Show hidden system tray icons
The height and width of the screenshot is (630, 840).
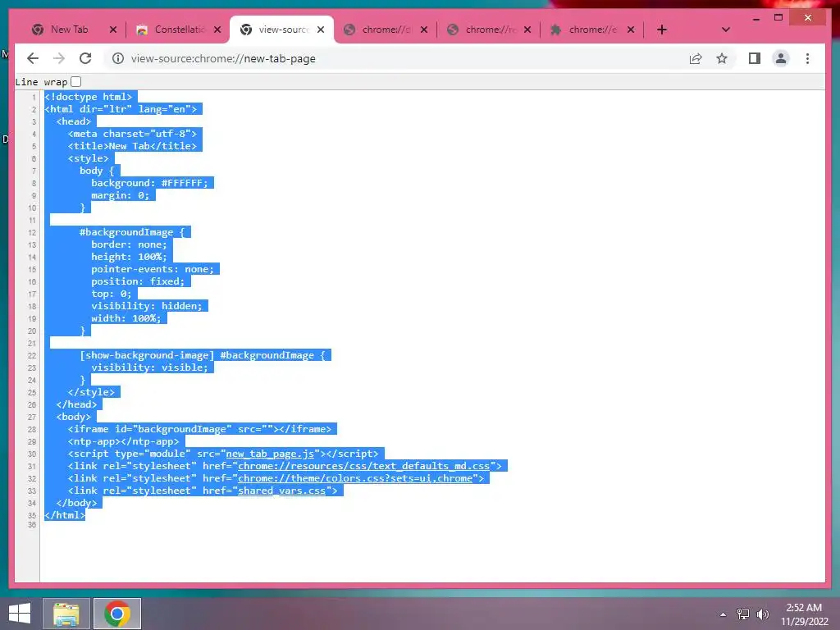724,614
